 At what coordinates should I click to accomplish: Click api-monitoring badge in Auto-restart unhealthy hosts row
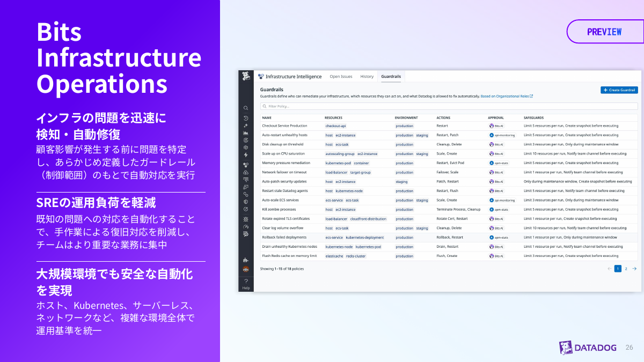[x=502, y=135]
